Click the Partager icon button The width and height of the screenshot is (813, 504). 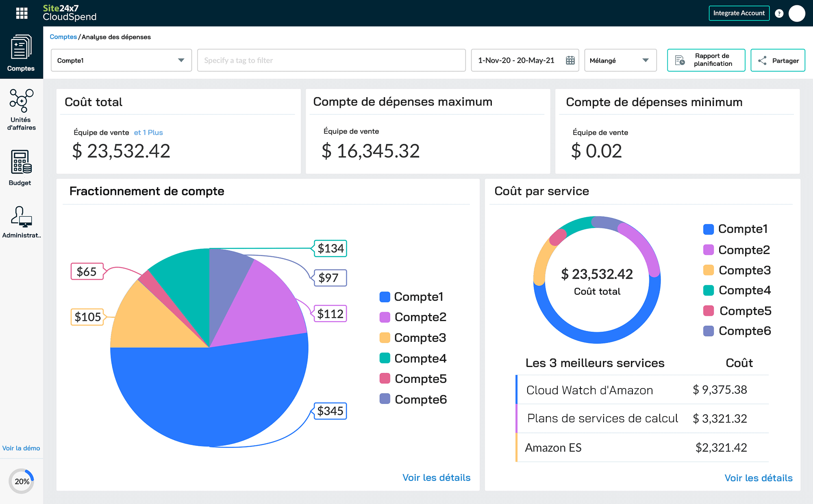[764, 61]
